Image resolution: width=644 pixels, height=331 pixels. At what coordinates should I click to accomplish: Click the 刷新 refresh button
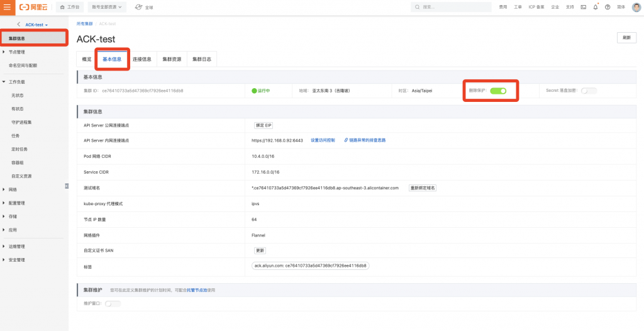[626, 37]
